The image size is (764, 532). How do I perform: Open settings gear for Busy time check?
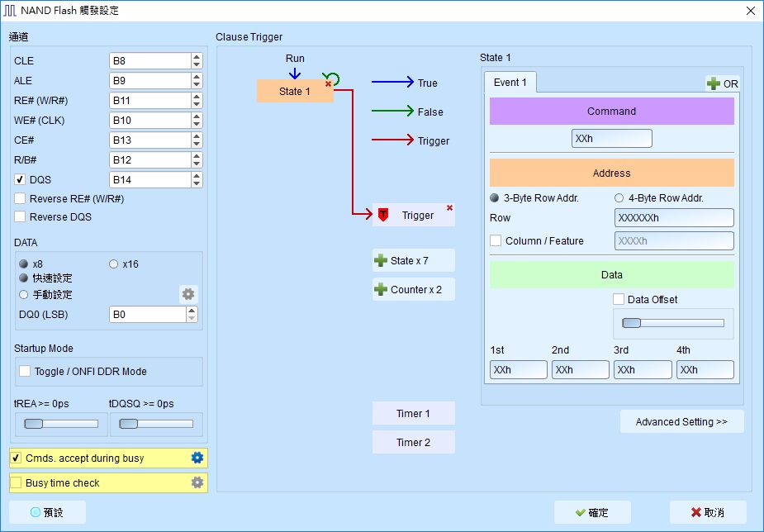pyautogui.click(x=197, y=482)
